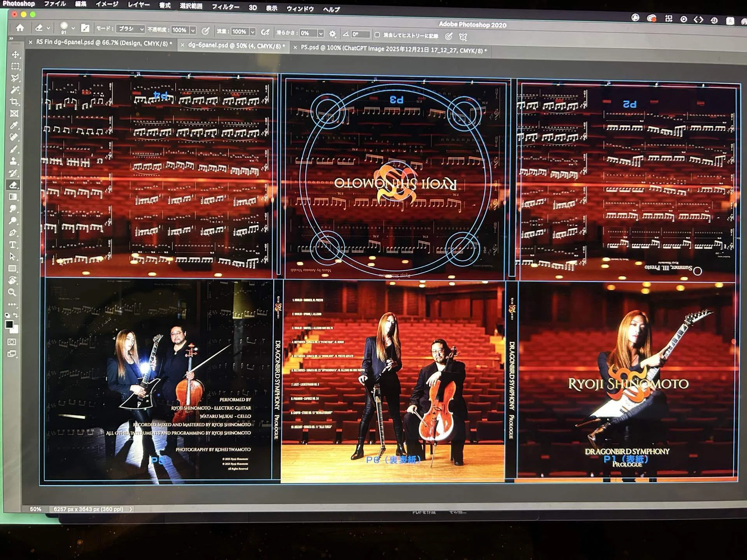
Task: Click the opacity 100% value field
Action: (179, 30)
